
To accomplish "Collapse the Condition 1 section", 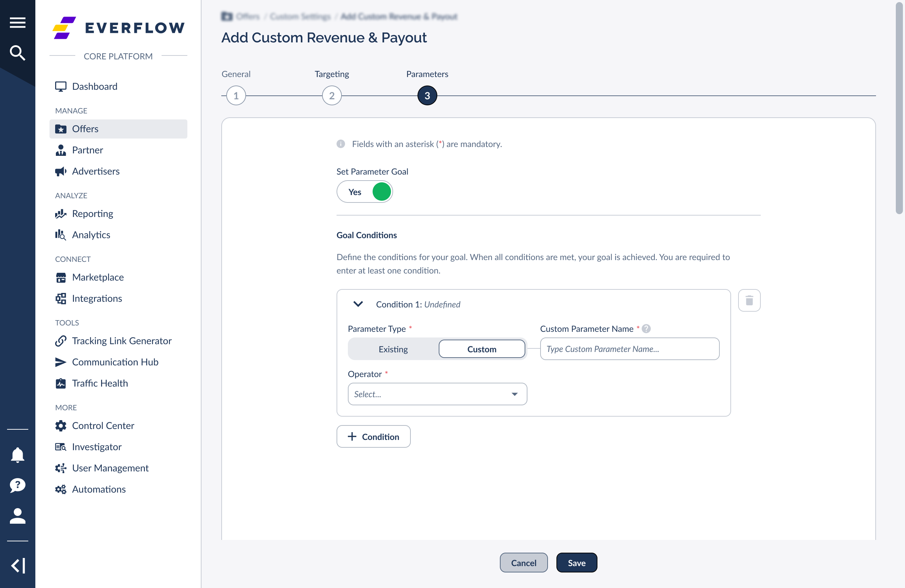I will point(358,304).
